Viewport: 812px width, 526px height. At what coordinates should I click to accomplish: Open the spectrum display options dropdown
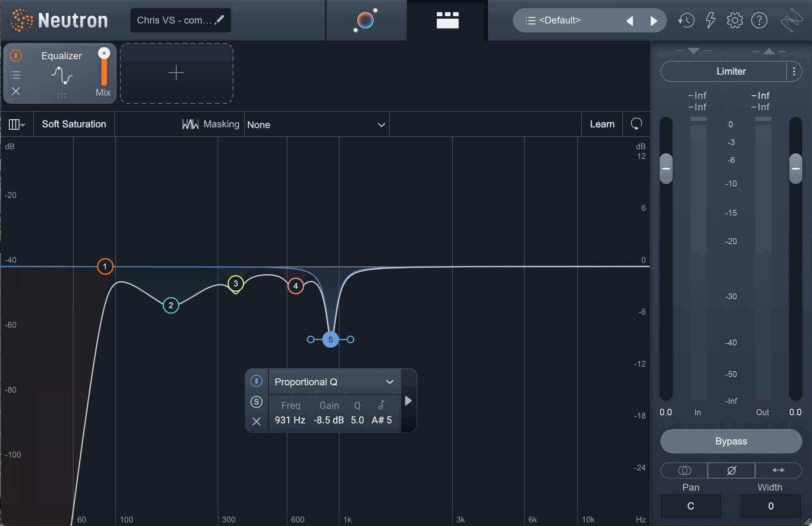tap(17, 124)
